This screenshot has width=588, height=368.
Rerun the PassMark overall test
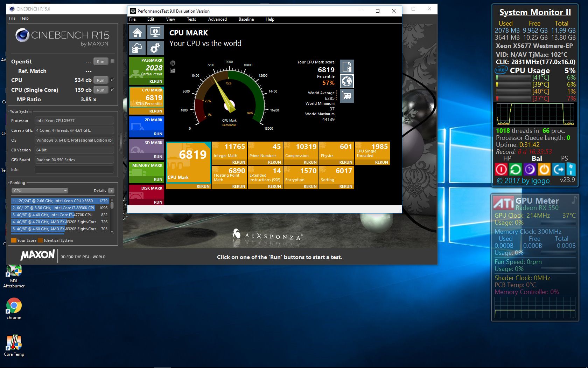point(156,81)
